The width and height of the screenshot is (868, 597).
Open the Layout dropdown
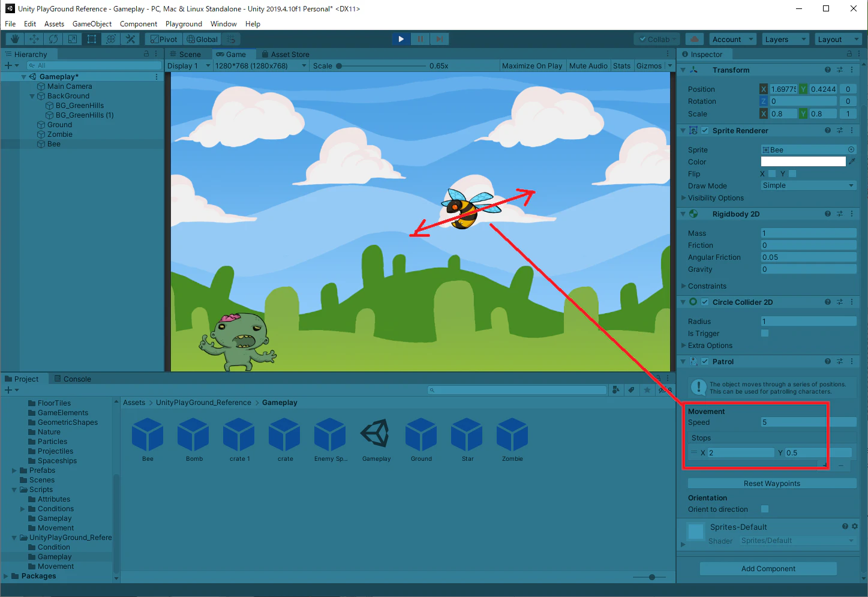(x=838, y=39)
